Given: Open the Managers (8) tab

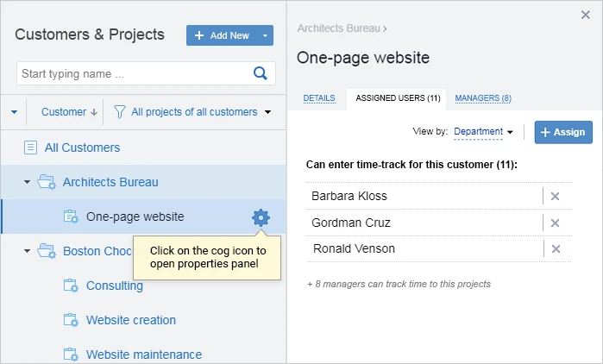Looking at the screenshot, I should pos(483,98).
